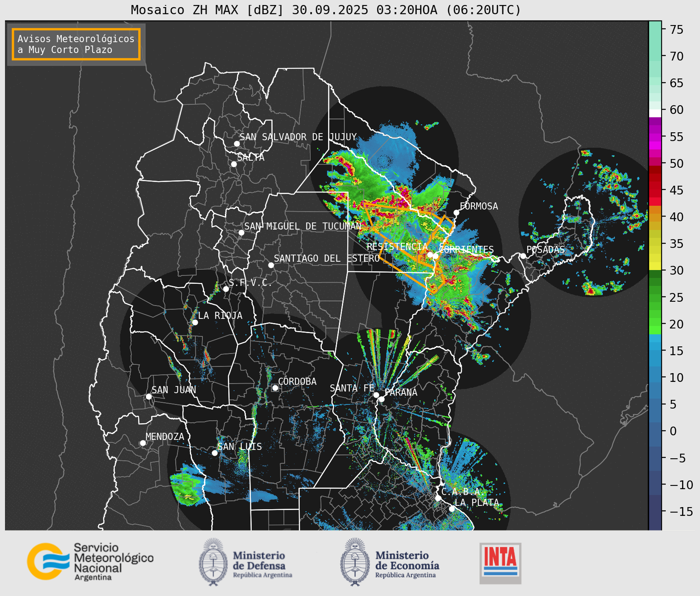Click the Avisos Meteorológicos a Muy Corto Plazo legend box
The width and height of the screenshot is (700, 596).
point(76,44)
